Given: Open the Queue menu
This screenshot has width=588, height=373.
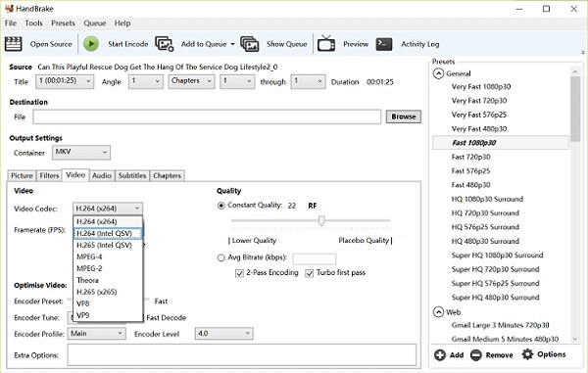Looking at the screenshot, I should click(x=94, y=23).
